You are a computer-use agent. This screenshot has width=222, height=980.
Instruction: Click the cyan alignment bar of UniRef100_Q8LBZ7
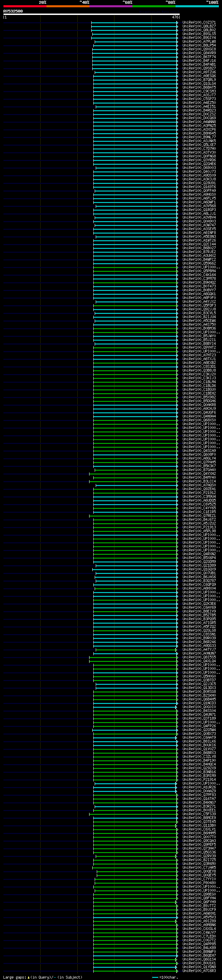coord(134,26)
